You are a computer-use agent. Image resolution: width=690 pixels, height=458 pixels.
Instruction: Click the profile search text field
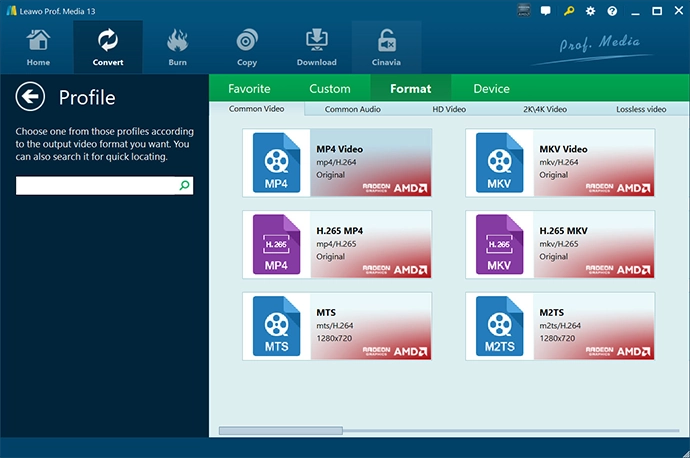pyautogui.click(x=96, y=186)
